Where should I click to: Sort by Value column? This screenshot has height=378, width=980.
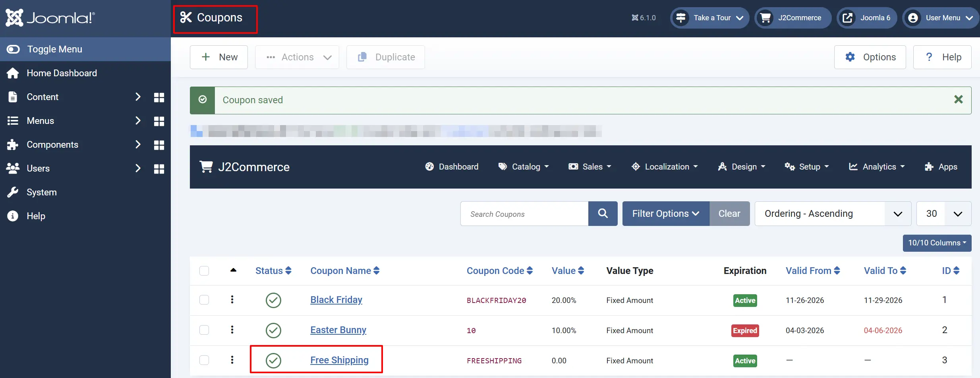568,271
